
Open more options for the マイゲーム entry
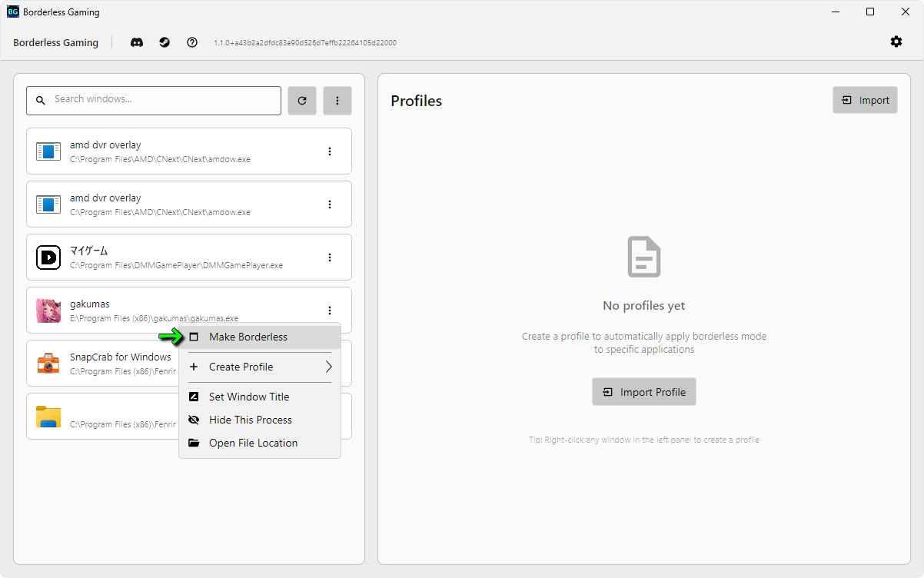[330, 257]
